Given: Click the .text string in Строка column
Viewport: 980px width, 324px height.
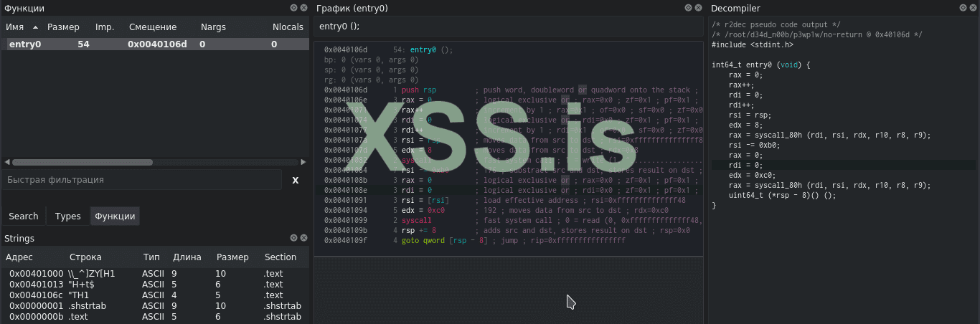Looking at the screenshot, I should point(78,317).
